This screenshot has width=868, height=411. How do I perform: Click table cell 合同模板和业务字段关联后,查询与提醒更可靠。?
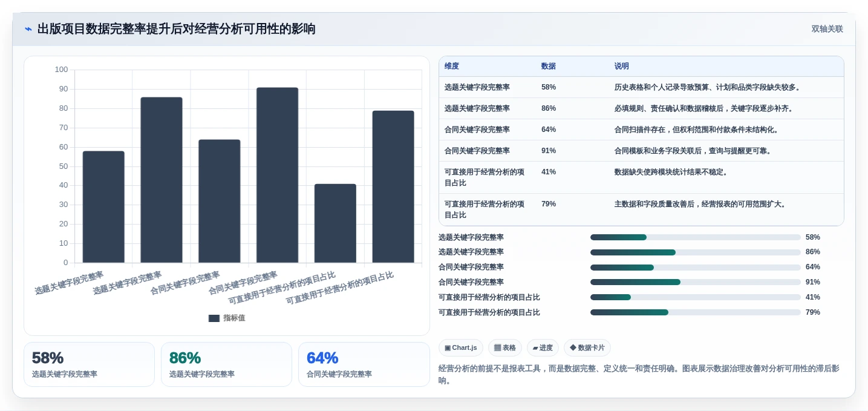pyautogui.click(x=694, y=151)
